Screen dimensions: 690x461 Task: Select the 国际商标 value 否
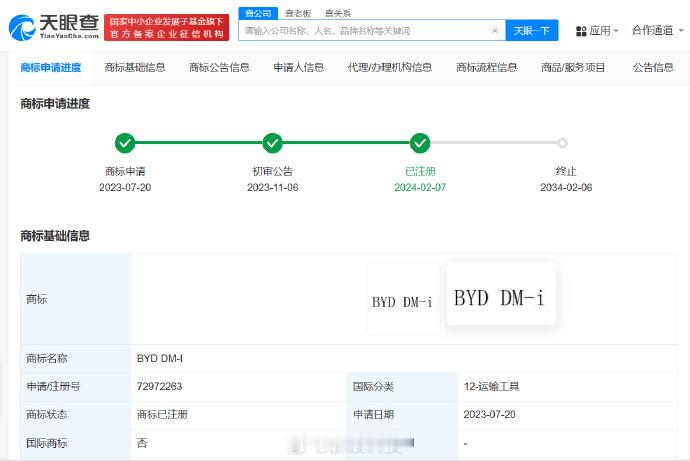pyautogui.click(x=142, y=443)
